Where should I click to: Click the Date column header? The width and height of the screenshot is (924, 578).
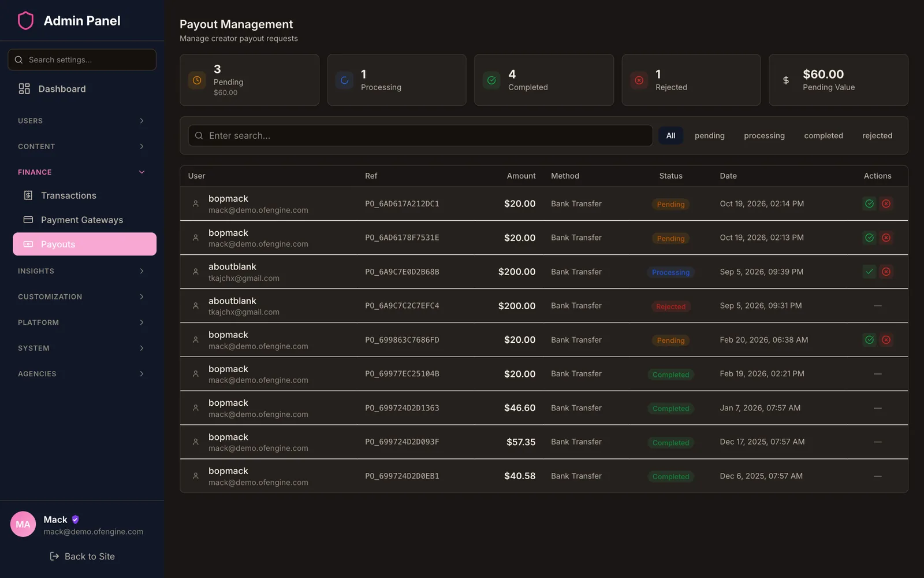pyautogui.click(x=728, y=176)
